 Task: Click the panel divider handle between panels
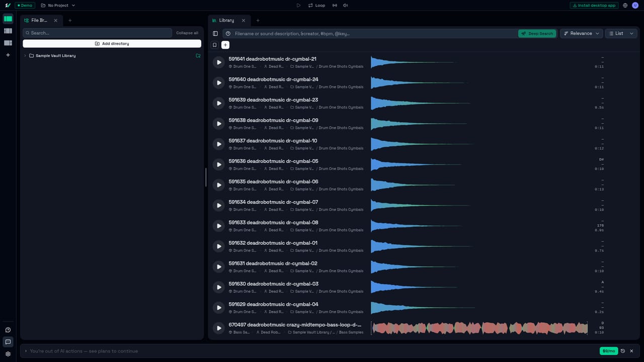[x=206, y=177]
